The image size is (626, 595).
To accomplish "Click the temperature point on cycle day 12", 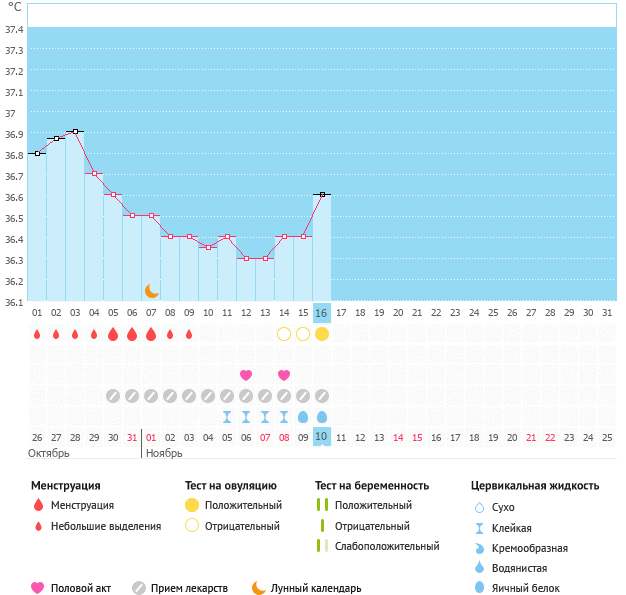I will [x=246, y=258].
